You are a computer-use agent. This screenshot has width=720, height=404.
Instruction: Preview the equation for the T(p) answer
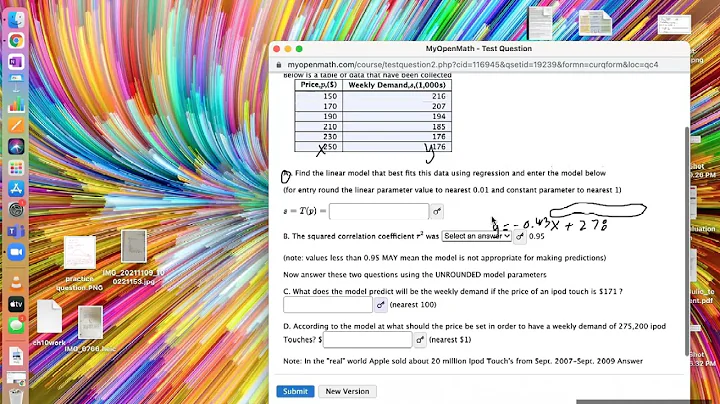pyautogui.click(x=437, y=212)
